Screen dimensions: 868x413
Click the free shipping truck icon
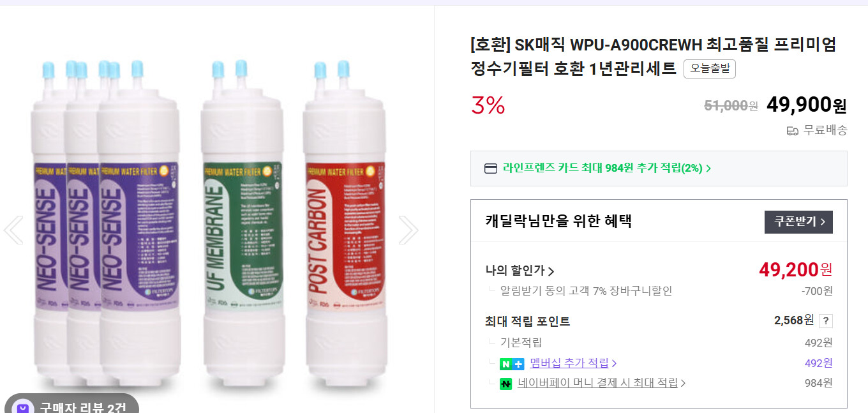tap(792, 130)
